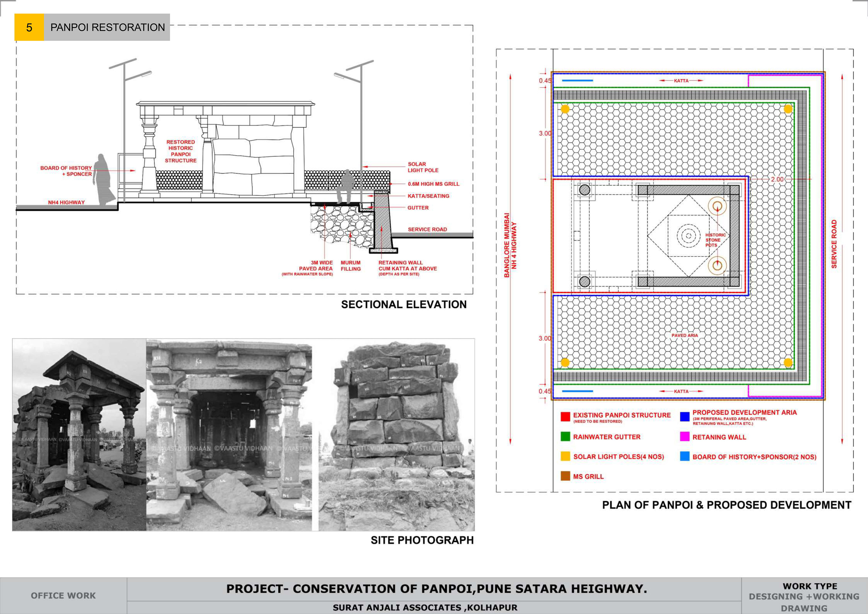
Task: Open the left site photograph of pavilion
Action: point(79,434)
